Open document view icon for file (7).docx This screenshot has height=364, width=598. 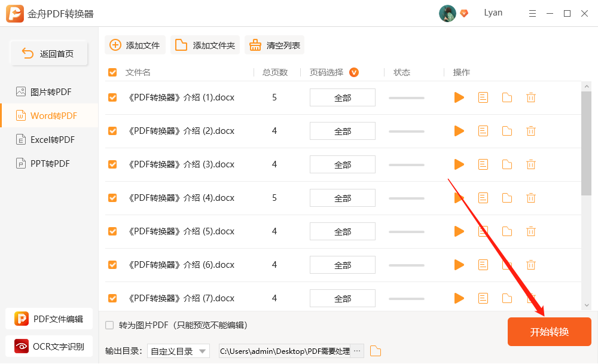pyautogui.click(x=483, y=298)
